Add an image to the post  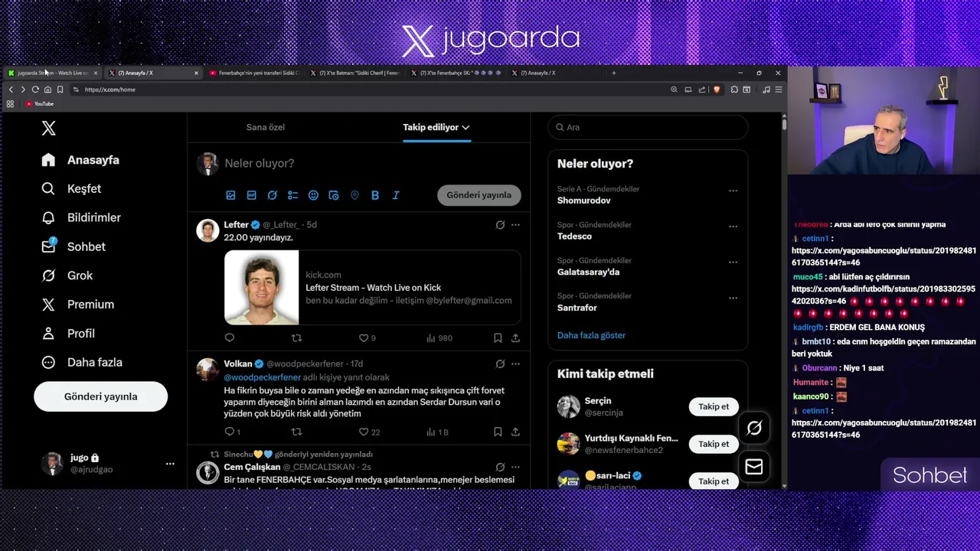pos(230,195)
